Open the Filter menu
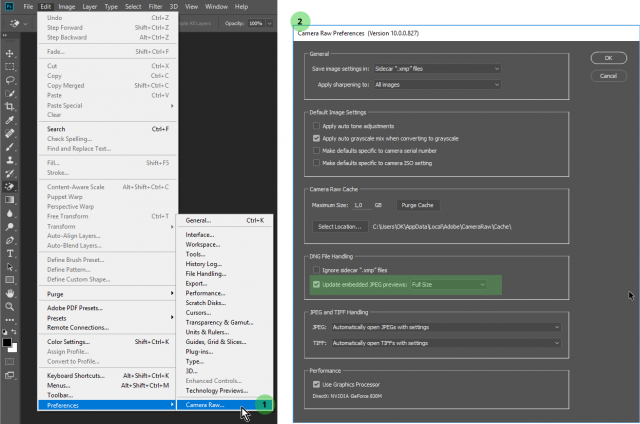Screen dimensions: 640x424 (x=155, y=7)
